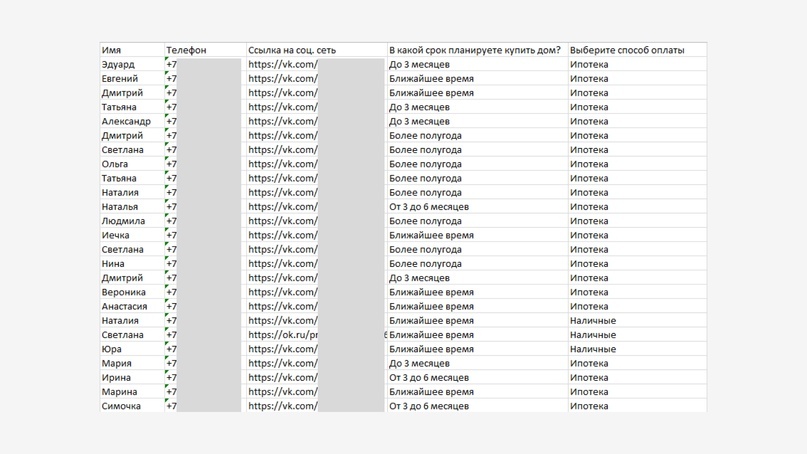
Task: Select the Телефон column header cell
Action: 205,50
